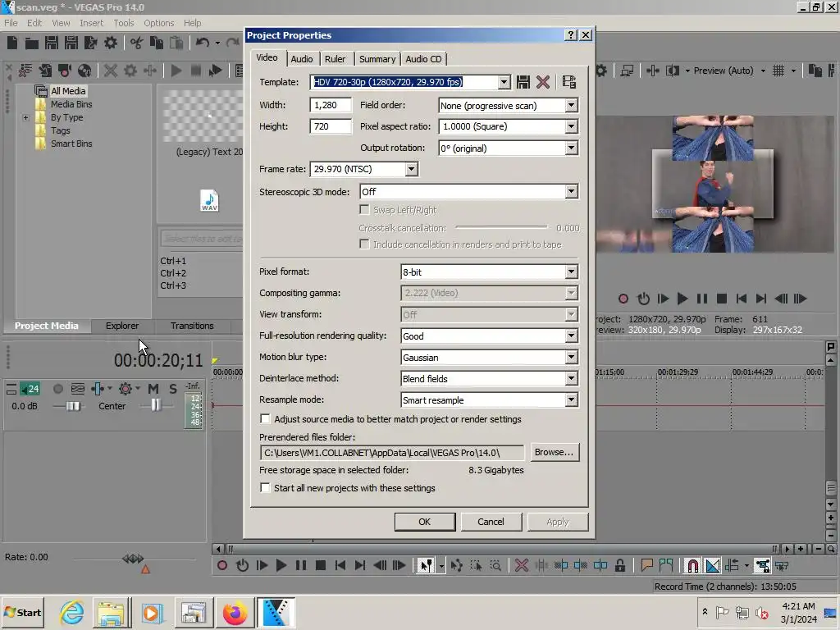This screenshot has width=840, height=630.
Task: Click the Copy icon in main toolbar
Action: point(157,43)
